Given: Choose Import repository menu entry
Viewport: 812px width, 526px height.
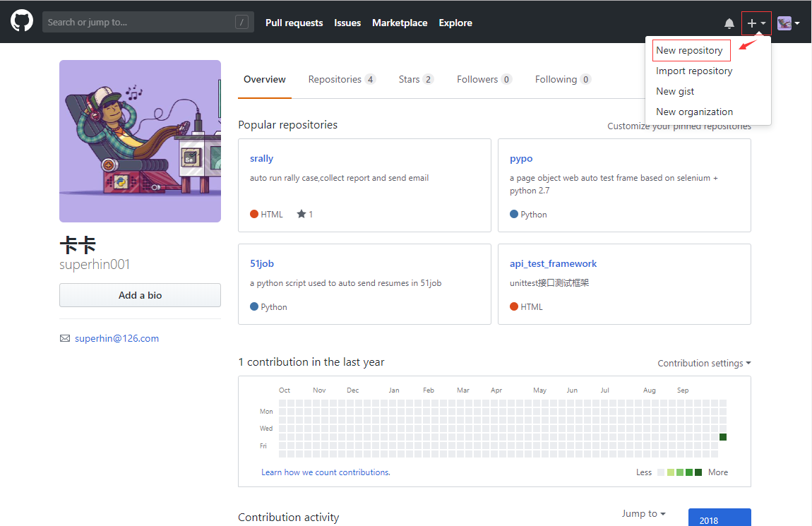Looking at the screenshot, I should pyautogui.click(x=694, y=71).
